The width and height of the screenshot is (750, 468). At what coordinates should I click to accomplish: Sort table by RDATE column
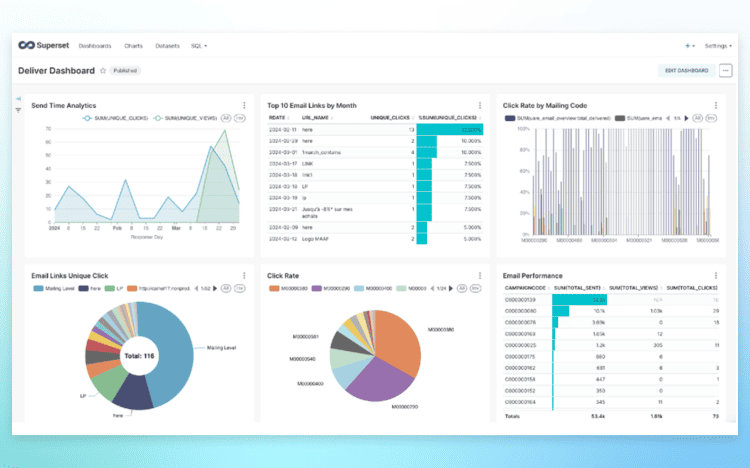(279, 118)
